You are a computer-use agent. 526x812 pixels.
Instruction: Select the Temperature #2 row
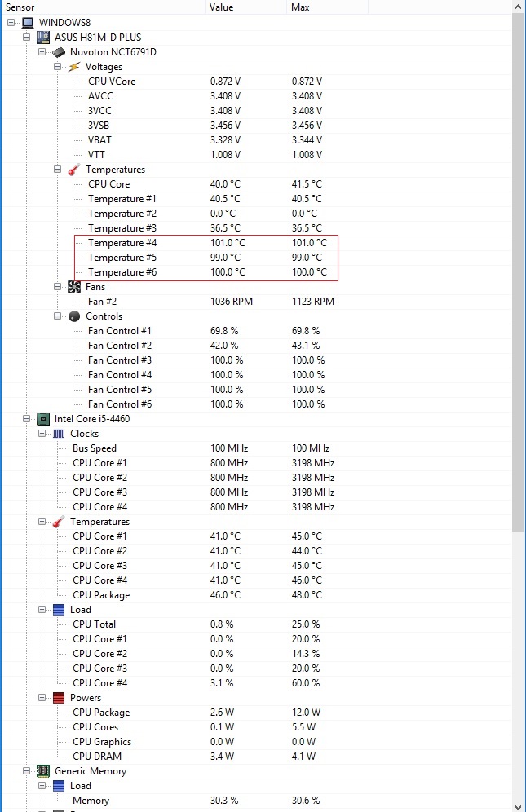256,214
